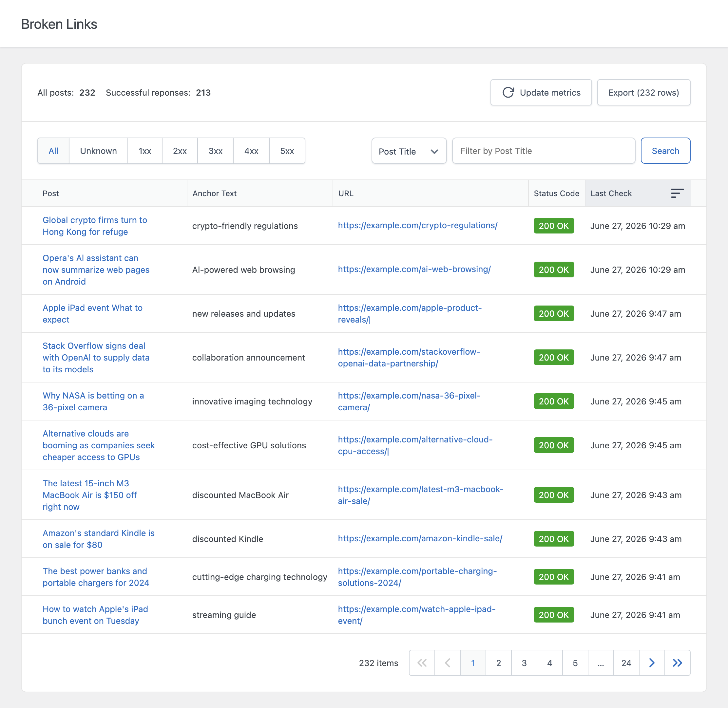Go to previous page arrow in pagination
This screenshot has height=708, width=728.
(x=448, y=662)
